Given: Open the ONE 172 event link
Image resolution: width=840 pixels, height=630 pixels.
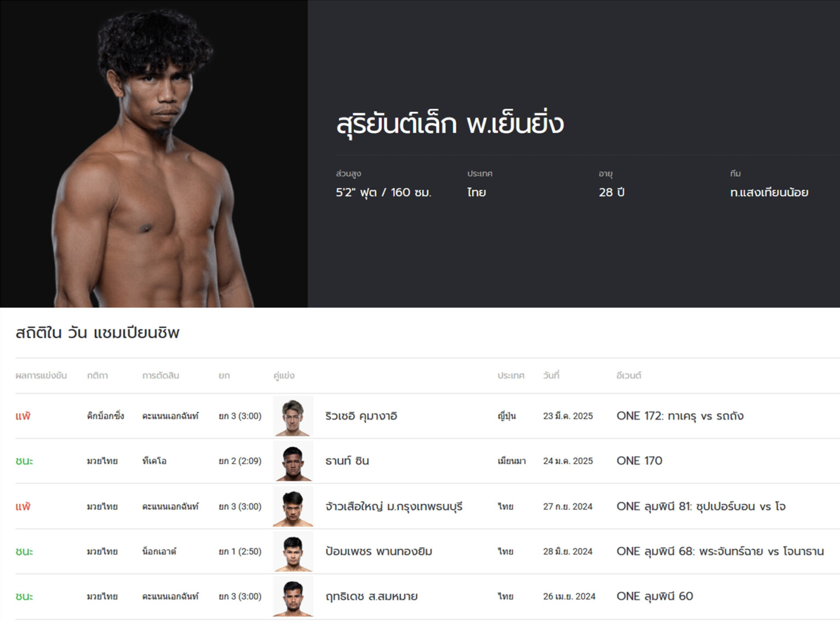Looking at the screenshot, I should pos(680,416).
